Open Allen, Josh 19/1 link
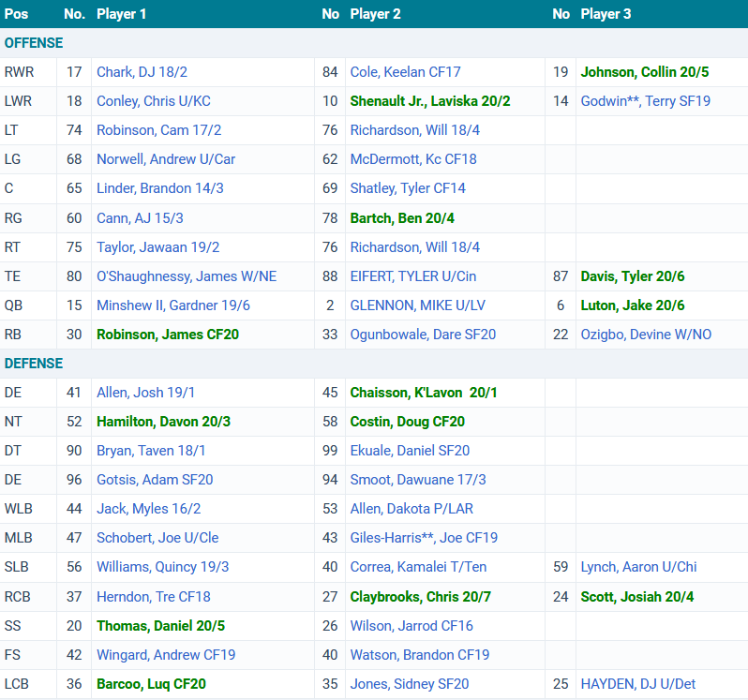The height and width of the screenshot is (700, 748). [145, 393]
